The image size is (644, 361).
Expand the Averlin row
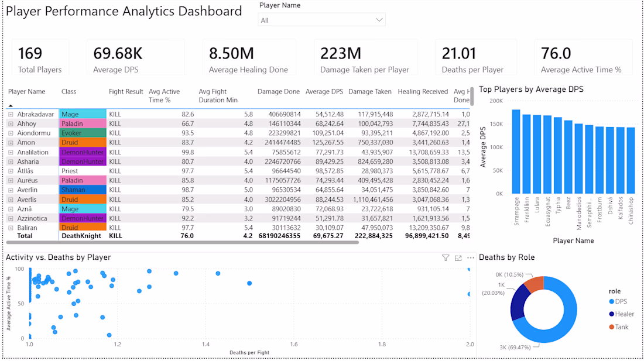[11, 190]
